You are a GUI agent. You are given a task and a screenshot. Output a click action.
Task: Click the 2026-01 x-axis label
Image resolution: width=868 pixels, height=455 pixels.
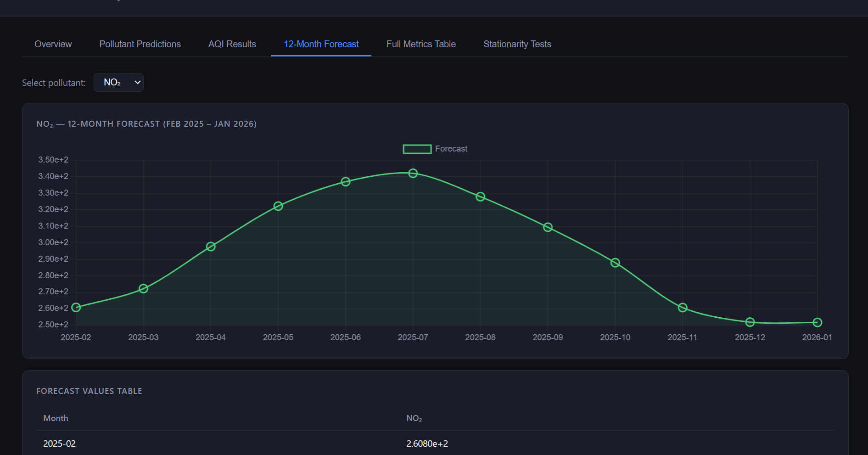pos(817,337)
